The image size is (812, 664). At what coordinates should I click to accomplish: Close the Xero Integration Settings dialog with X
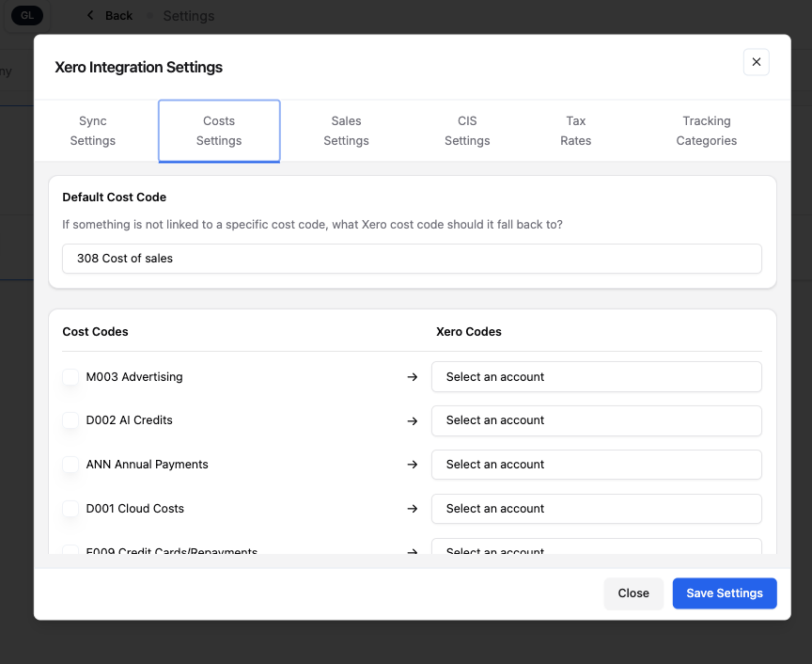pyautogui.click(x=756, y=62)
